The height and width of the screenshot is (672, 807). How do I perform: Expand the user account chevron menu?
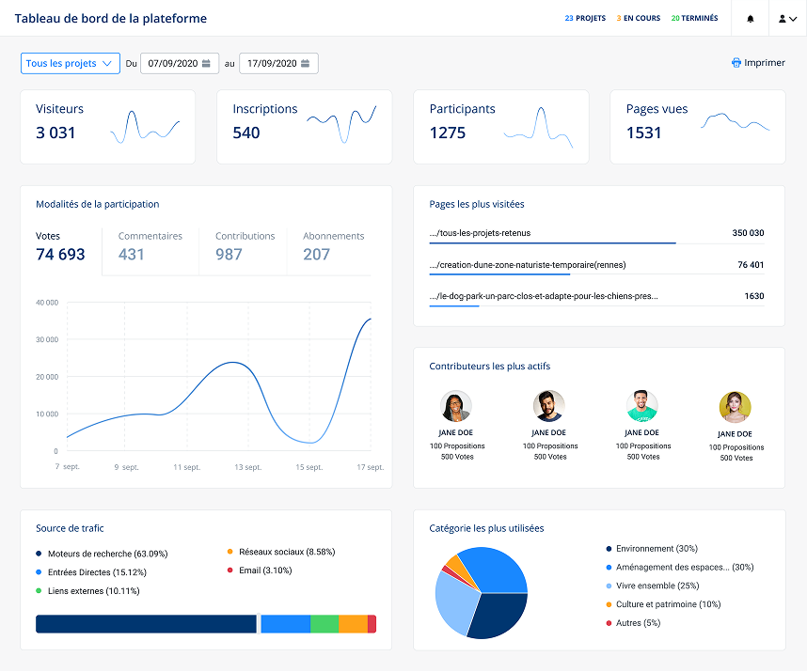(x=795, y=18)
